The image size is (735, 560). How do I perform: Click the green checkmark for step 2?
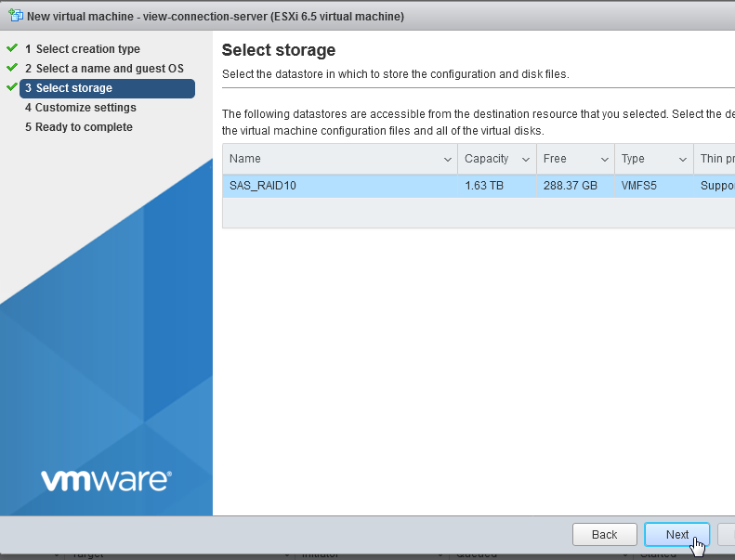(x=12, y=68)
